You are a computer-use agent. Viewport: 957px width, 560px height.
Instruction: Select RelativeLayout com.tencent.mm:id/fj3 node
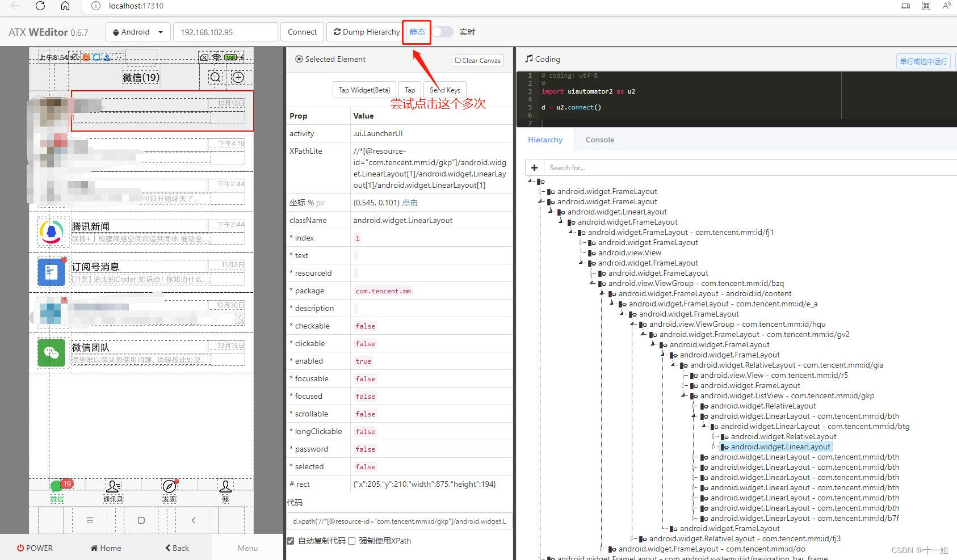745,538
